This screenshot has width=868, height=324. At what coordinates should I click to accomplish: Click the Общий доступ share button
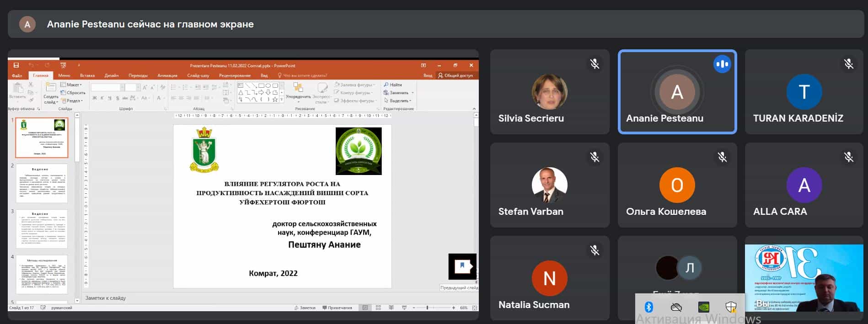(455, 75)
